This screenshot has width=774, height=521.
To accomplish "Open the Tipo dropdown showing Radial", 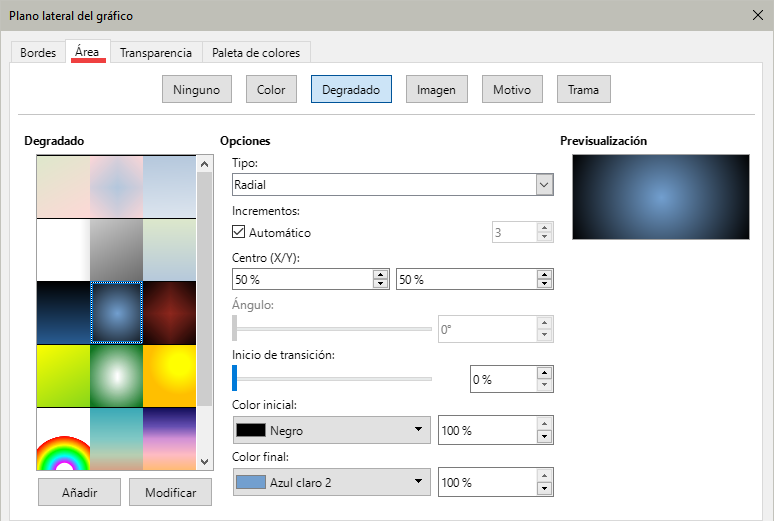I will pos(392,185).
